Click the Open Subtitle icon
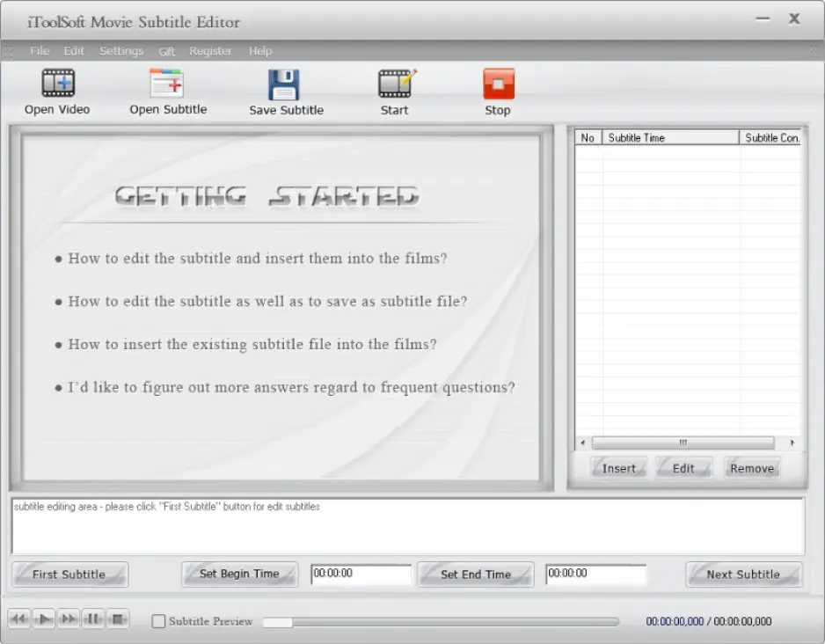Image resolution: width=825 pixels, height=644 pixels. tap(167, 83)
